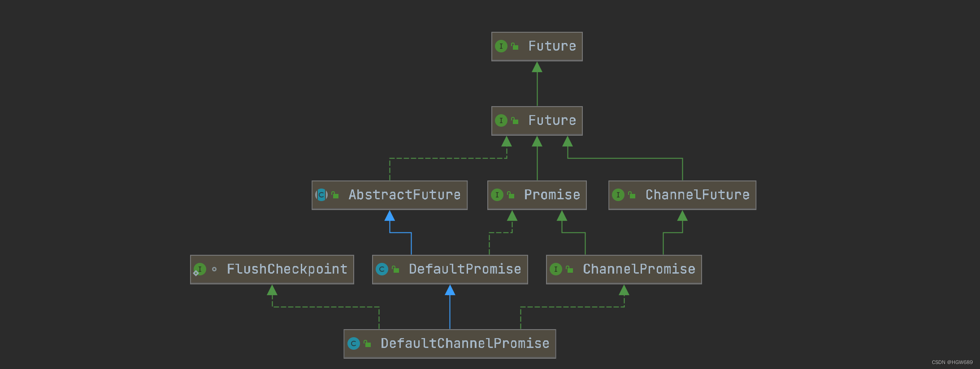Click the abstract class icon beside AbstractFuture
Viewport: 980px width, 369px height.
point(321,195)
